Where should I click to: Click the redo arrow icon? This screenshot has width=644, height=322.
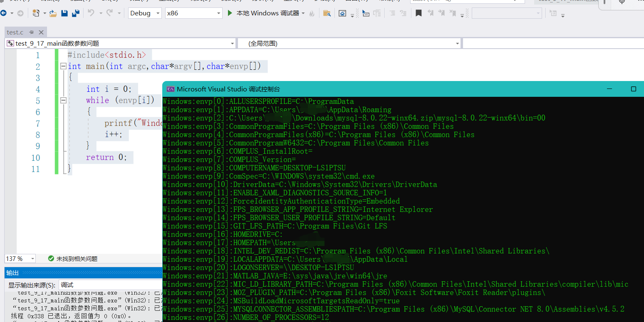click(109, 13)
